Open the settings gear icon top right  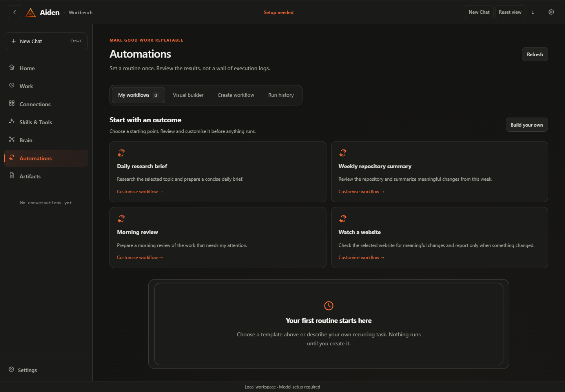[551, 12]
